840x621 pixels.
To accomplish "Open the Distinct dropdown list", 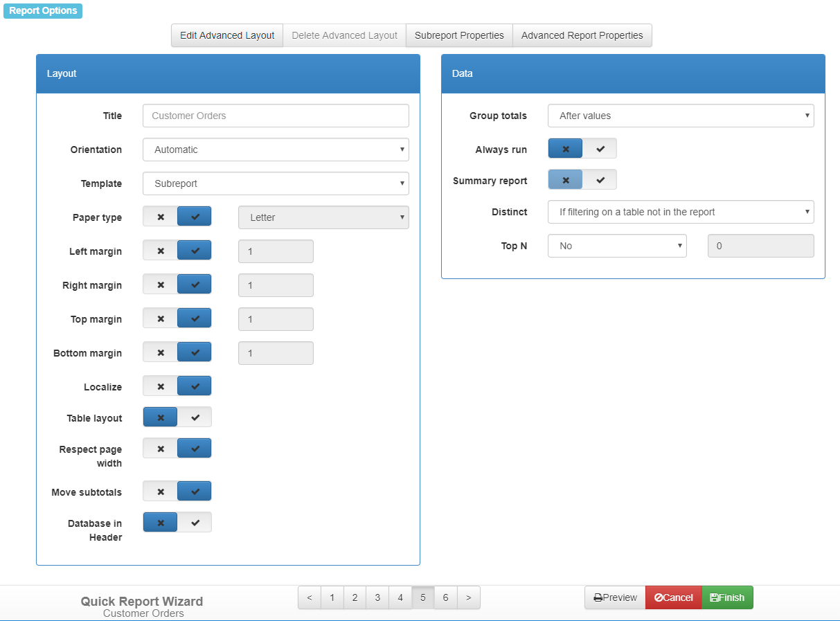I will (x=680, y=212).
